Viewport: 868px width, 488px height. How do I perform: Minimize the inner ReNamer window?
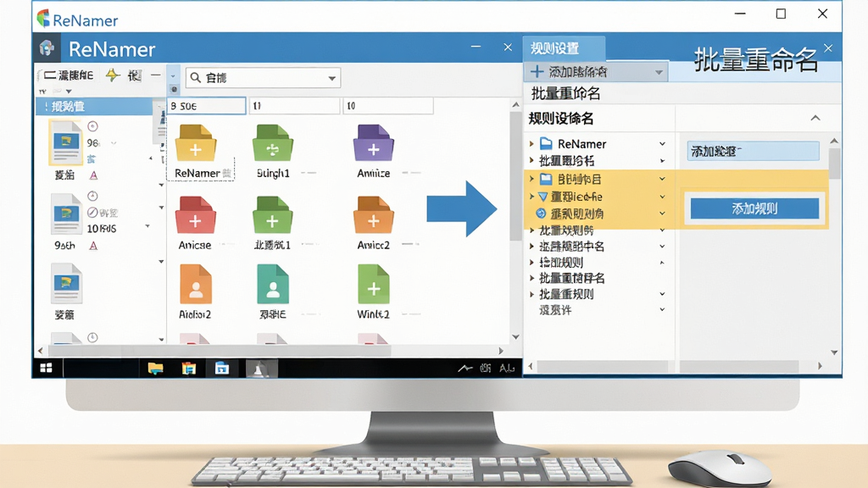coord(476,47)
